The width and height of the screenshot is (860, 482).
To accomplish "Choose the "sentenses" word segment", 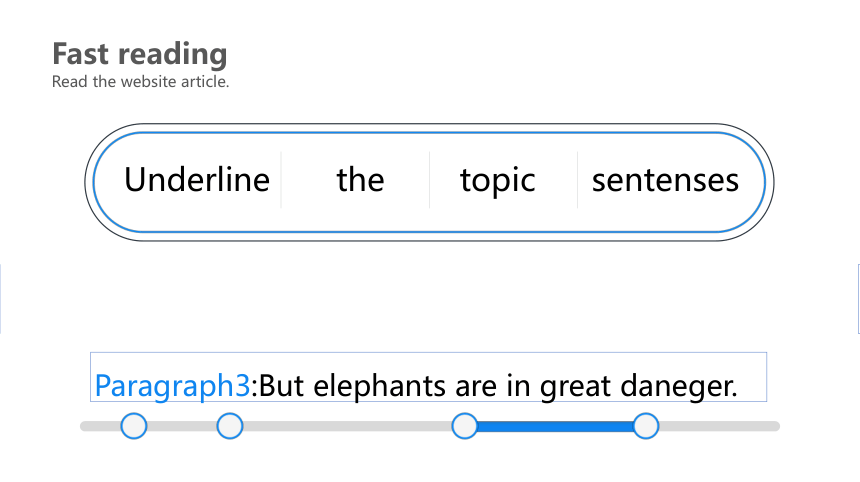I will (x=665, y=180).
